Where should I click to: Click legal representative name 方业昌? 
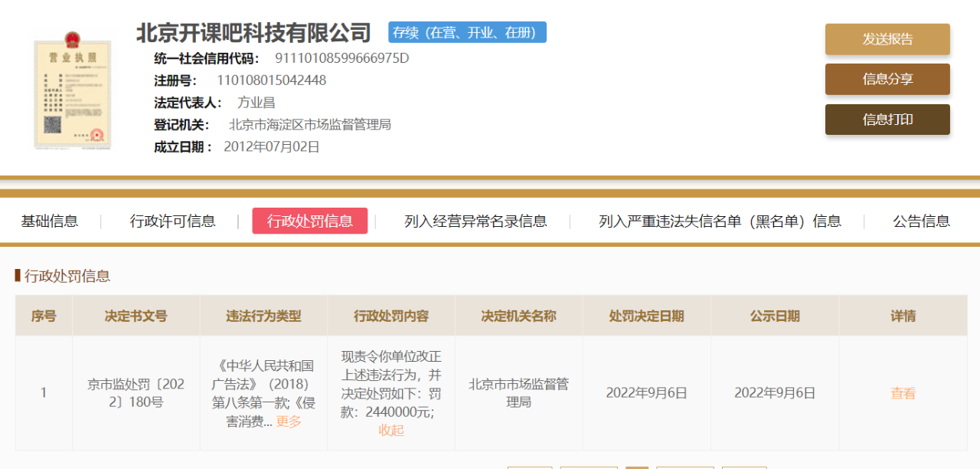[256, 103]
